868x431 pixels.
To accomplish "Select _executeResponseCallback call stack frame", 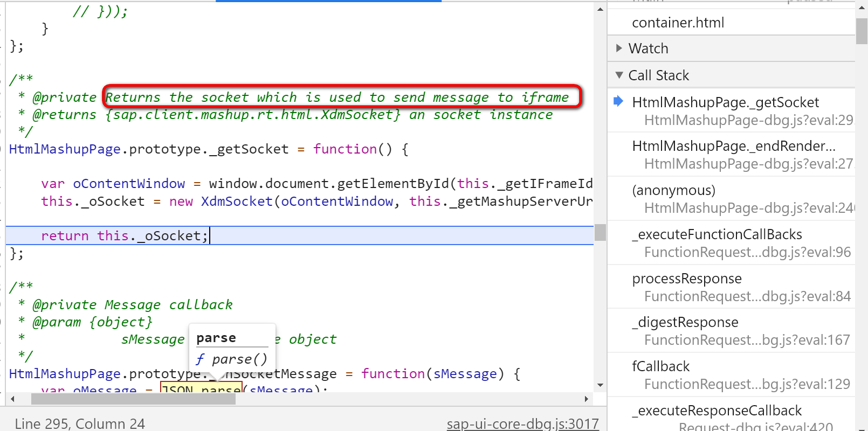I will tap(731, 415).
